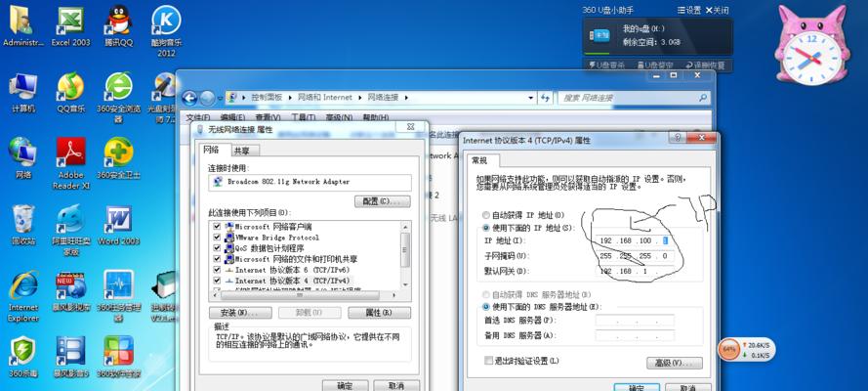The width and height of the screenshot is (868, 391).
Task: Click the IP 地址 input field
Action: click(x=636, y=240)
